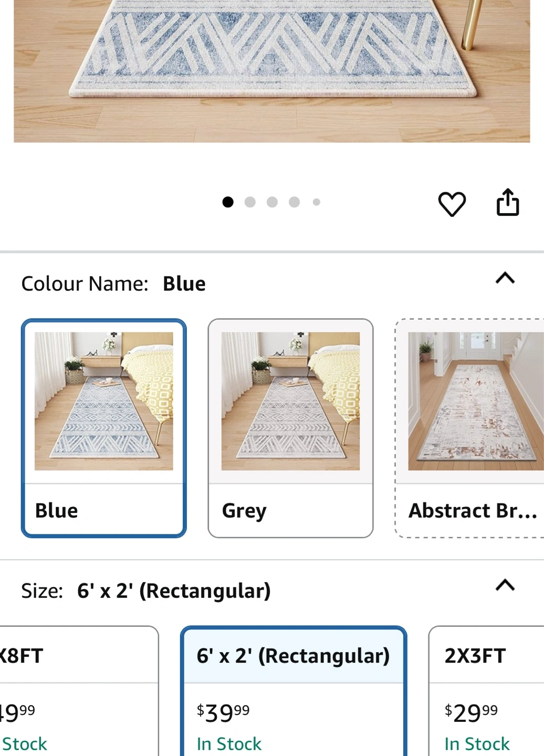Select the 6' x 2' (Rectangular) size
The width and height of the screenshot is (544, 756).
click(294, 691)
